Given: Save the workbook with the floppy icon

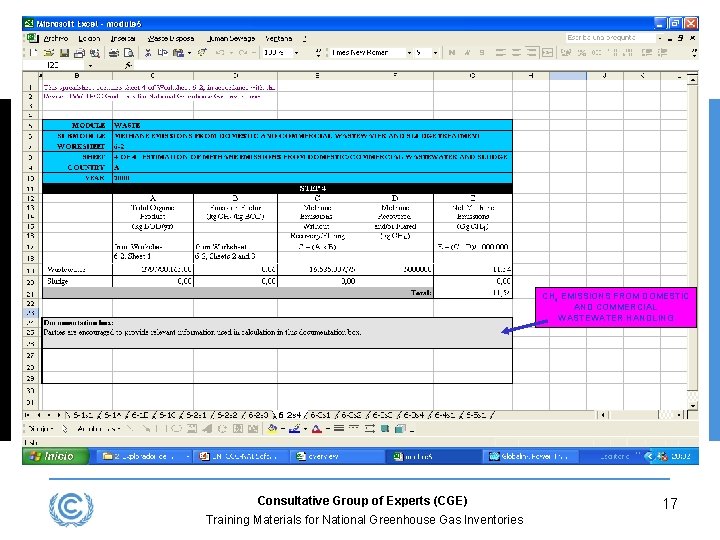Looking at the screenshot, I should coord(64,53).
